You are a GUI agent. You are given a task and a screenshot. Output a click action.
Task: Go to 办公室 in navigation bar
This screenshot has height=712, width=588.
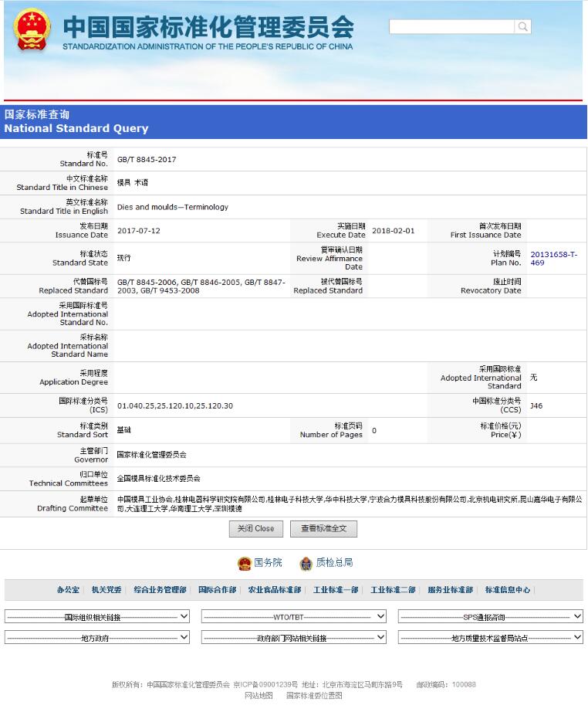click(68, 590)
